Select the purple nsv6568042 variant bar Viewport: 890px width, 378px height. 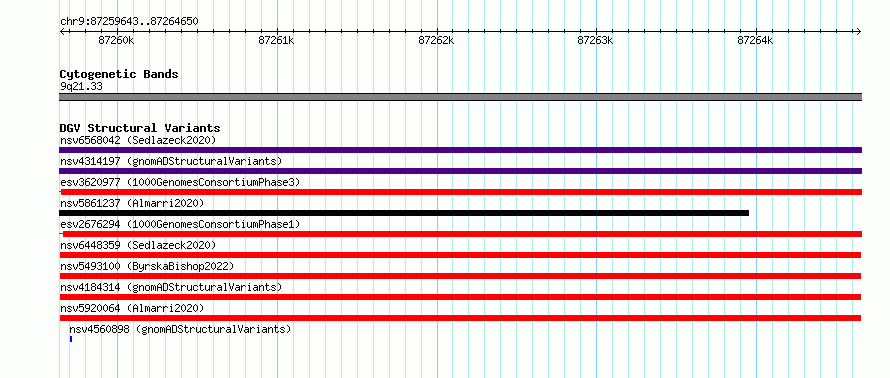(460, 150)
